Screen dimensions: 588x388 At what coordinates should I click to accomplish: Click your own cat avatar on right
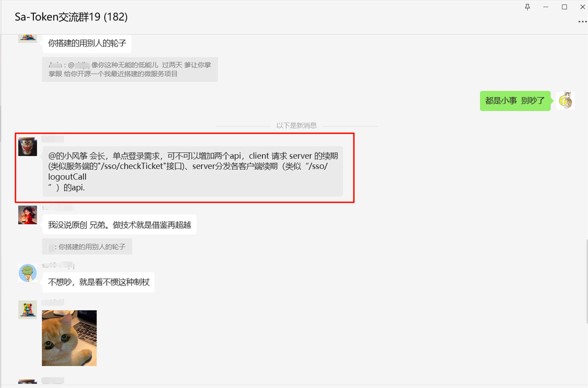pos(565,100)
